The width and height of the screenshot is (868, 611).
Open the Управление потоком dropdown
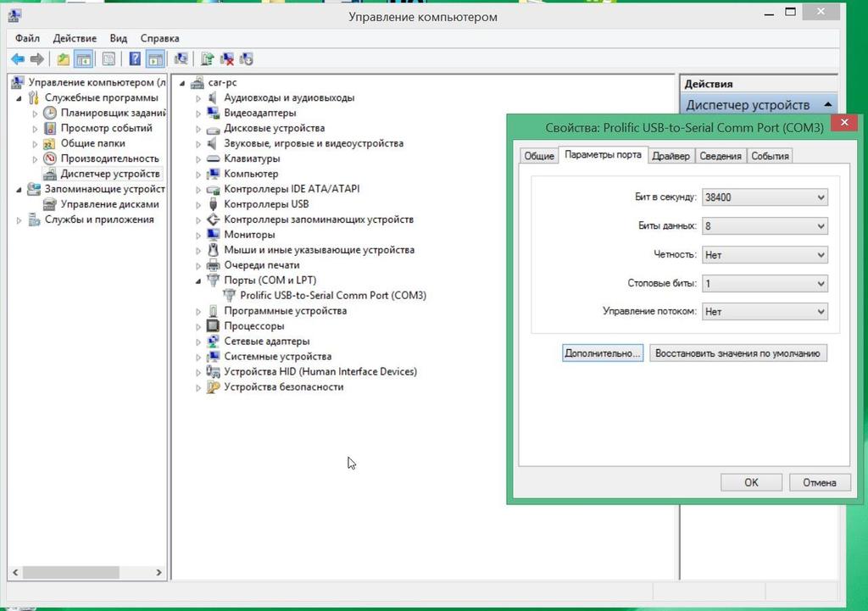coord(765,312)
